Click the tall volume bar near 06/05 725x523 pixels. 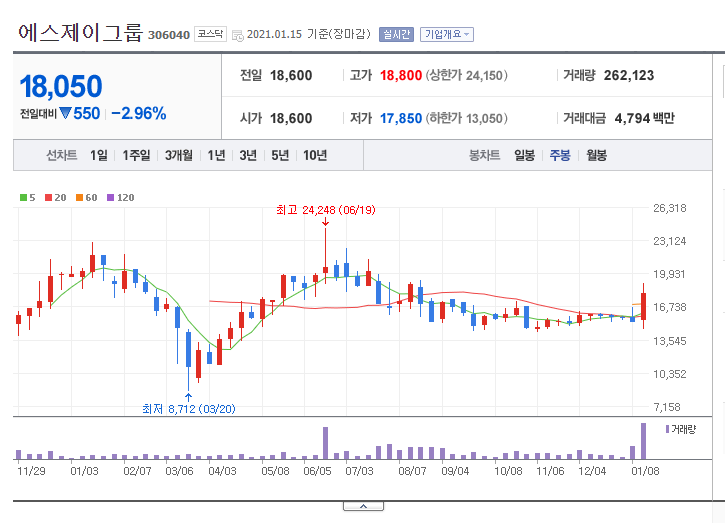pyautogui.click(x=326, y=443)
